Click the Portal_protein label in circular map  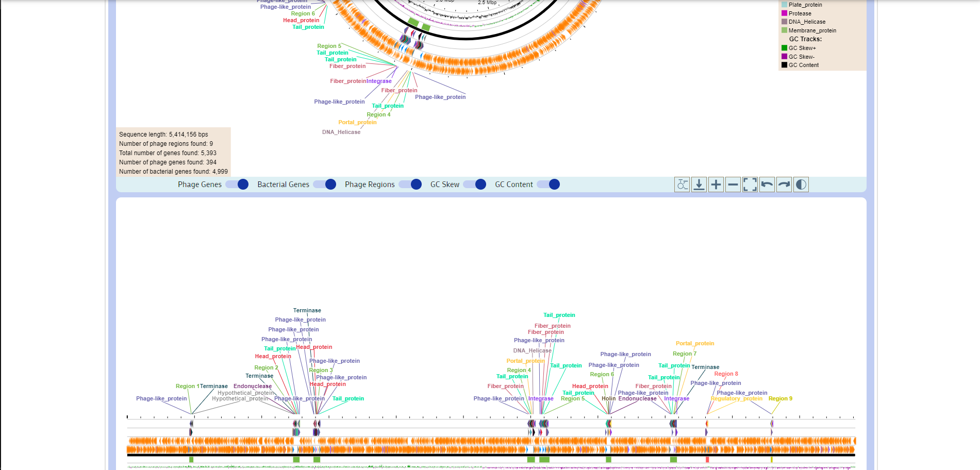point(357,122)
